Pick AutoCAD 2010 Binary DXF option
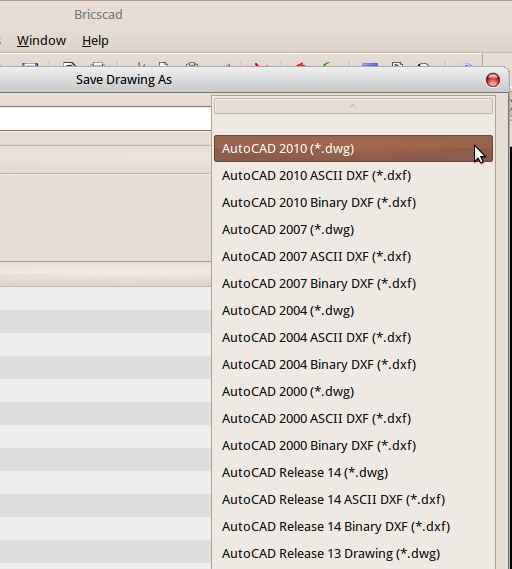 pos(353,202)
